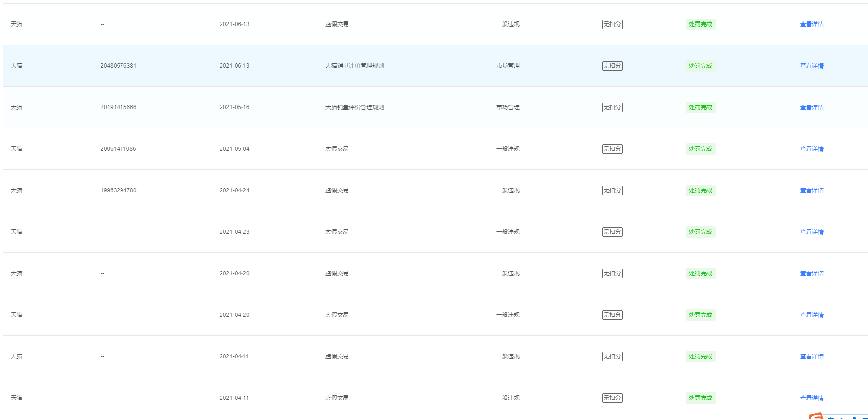Screen dimensions: 868x419
Task: Open 查看详情 for order 20191415666
Action: (811, 107)
